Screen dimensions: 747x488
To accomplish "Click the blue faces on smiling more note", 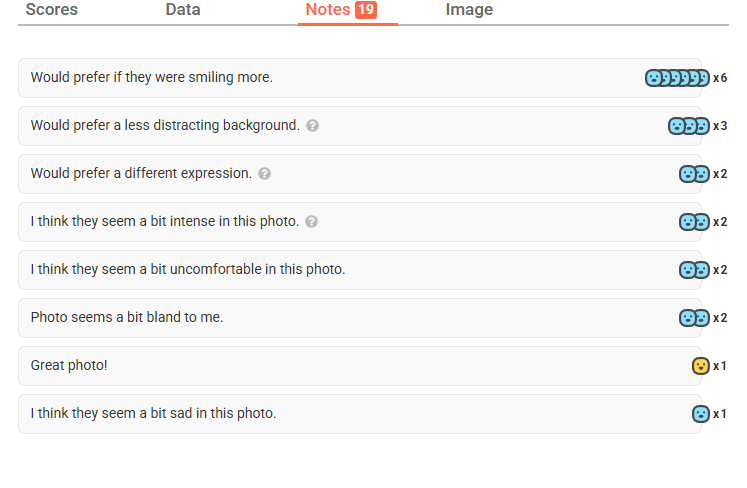I will [677, 78].
